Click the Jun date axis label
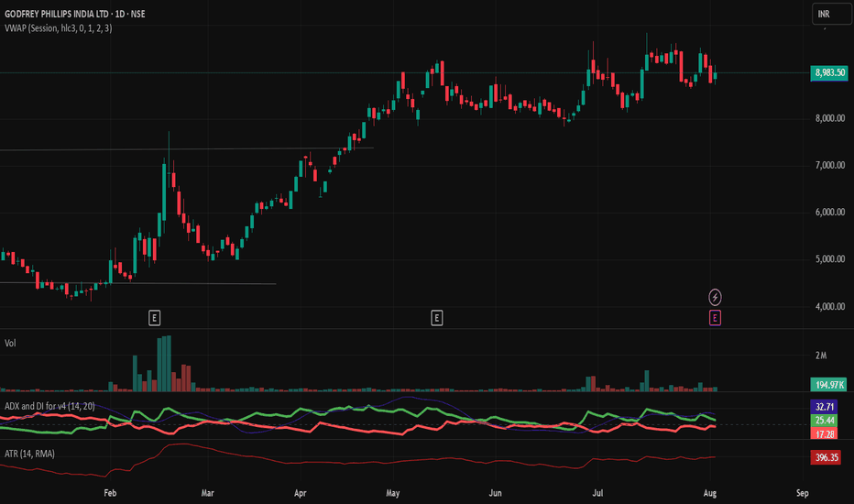Image resolution: width=854 pixels, height=504 pixels. (x=495, y=493)
